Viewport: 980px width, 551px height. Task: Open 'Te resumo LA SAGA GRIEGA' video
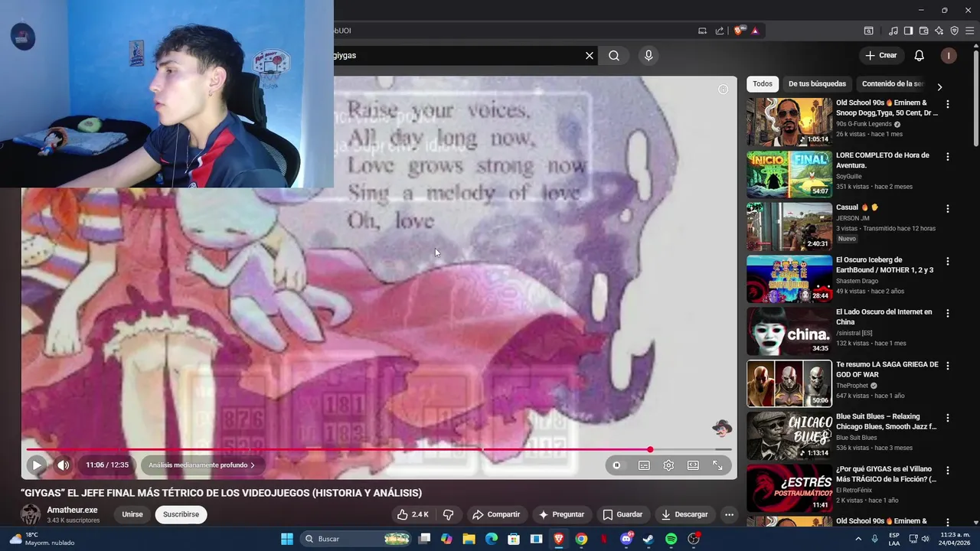click(887, 369)
